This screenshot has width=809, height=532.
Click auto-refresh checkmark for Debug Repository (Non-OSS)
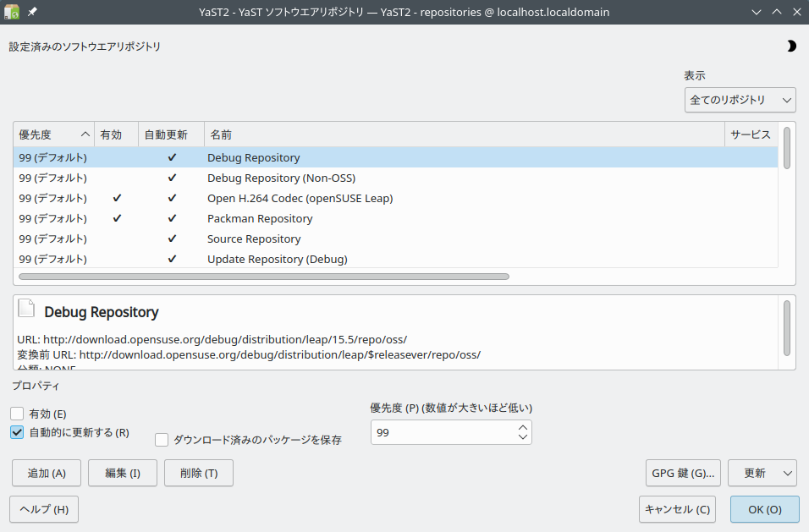[172, 178]
